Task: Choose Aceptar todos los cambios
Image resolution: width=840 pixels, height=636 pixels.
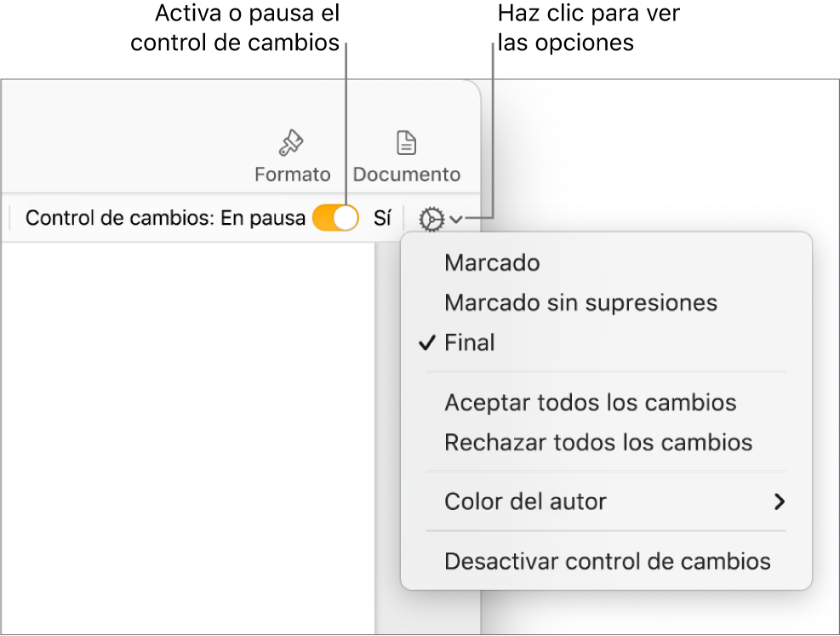Action: pos(590,403)
